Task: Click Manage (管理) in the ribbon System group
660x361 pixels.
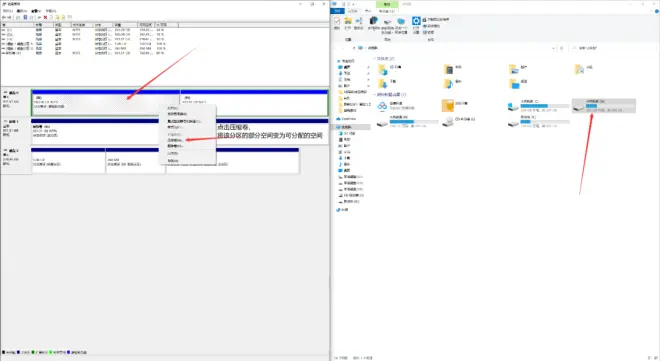Action: point(428,32)
